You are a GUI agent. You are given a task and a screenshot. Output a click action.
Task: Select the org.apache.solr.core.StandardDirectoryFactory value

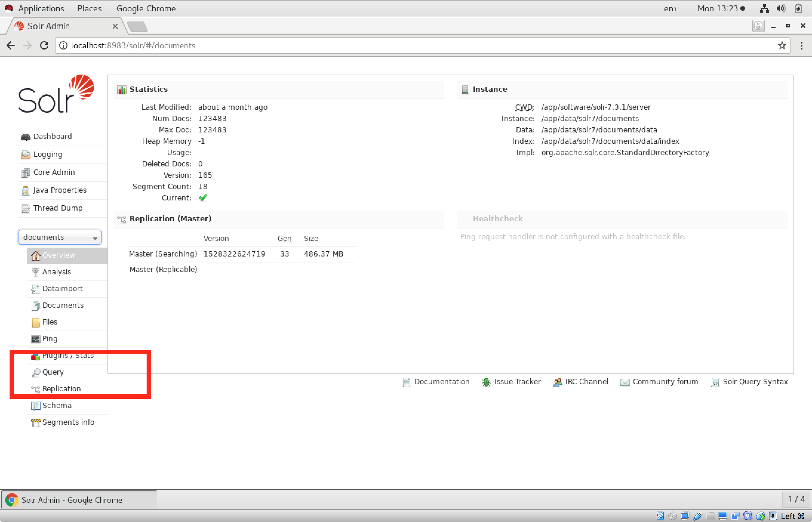[625, 152]
